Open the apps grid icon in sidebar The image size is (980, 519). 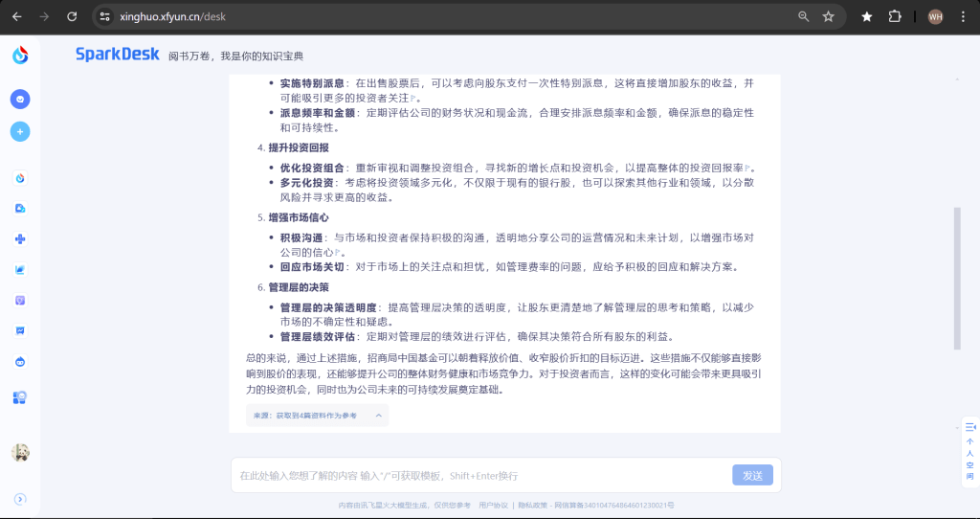[20, 397]
